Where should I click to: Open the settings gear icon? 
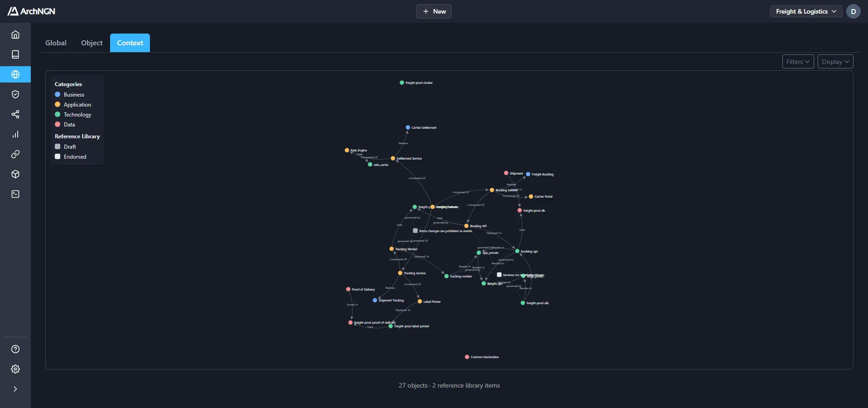(15, 369)
